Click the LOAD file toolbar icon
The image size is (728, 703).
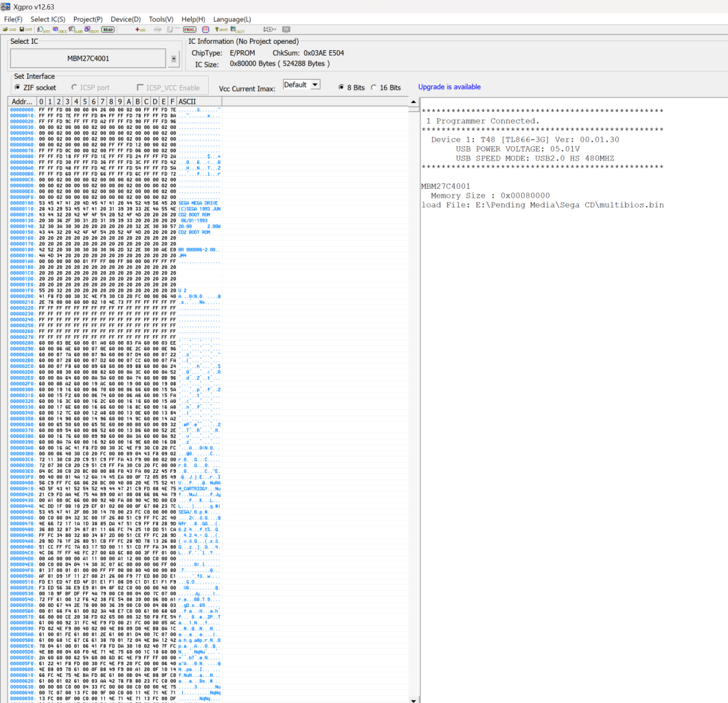[10, 30]
